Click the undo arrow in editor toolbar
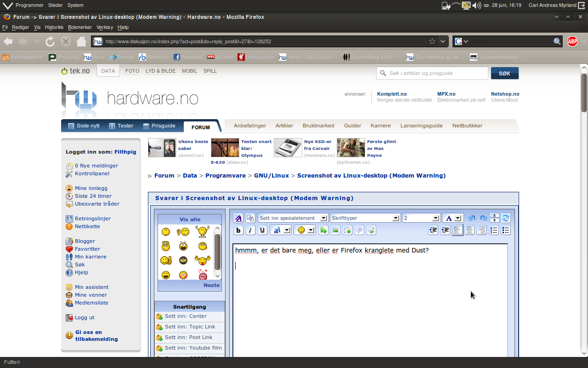The width and height of the screenshot is (588, 368). point(472,218)
